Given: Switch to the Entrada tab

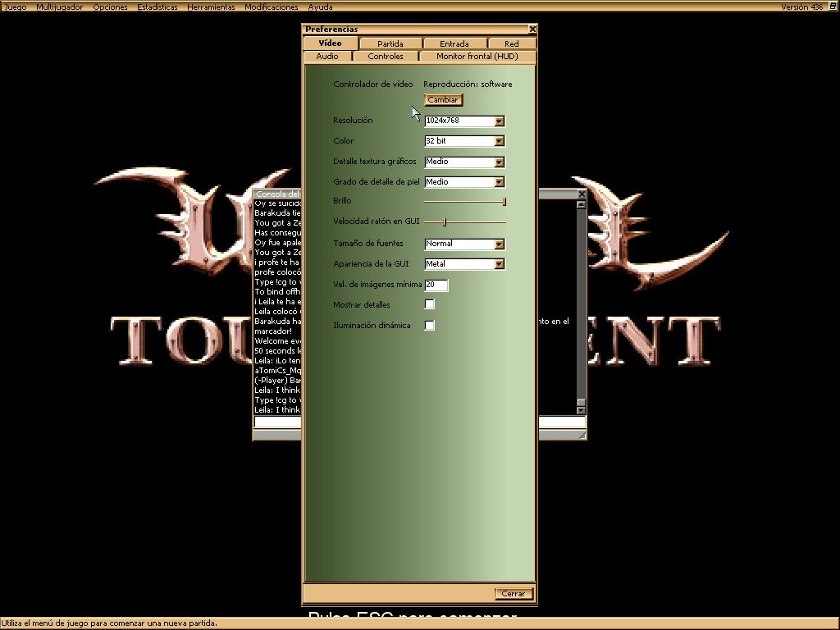Looking at the screenshot, I should tap(454, 44).
